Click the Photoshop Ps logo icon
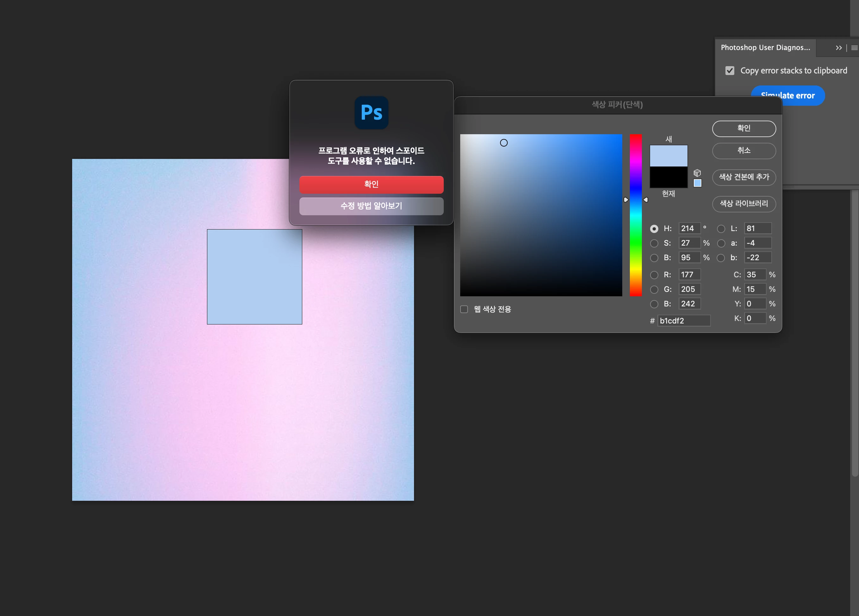This screenshot has width=859, height=616. [x=371, y=112]
